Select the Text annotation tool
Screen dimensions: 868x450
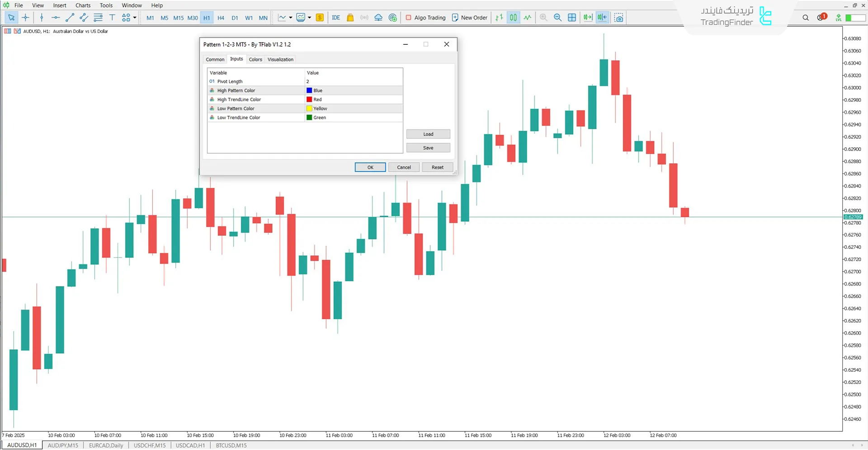(112, 17)
